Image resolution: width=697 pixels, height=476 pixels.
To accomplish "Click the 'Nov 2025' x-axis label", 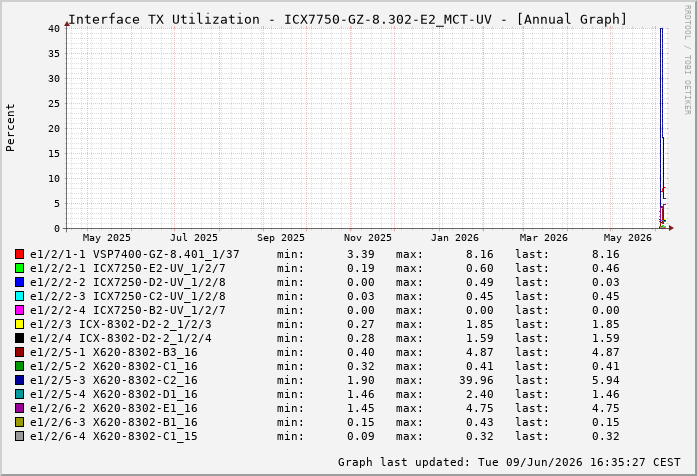I will coord(368,238).
